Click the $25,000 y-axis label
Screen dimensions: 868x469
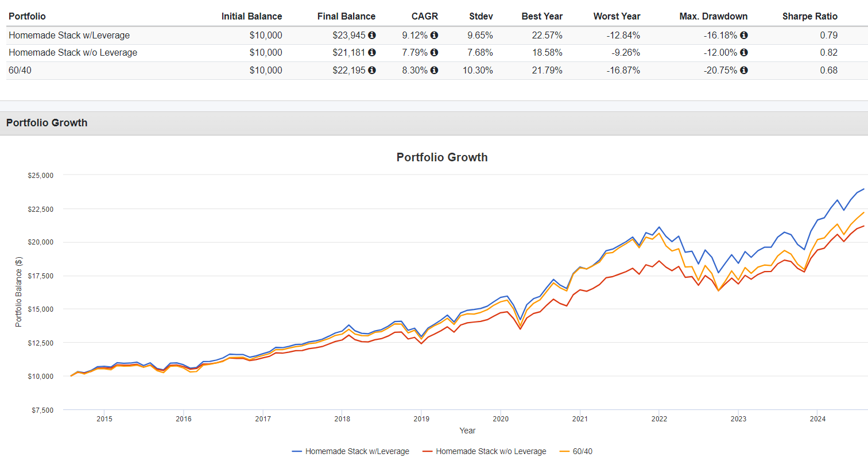(41, 175)
